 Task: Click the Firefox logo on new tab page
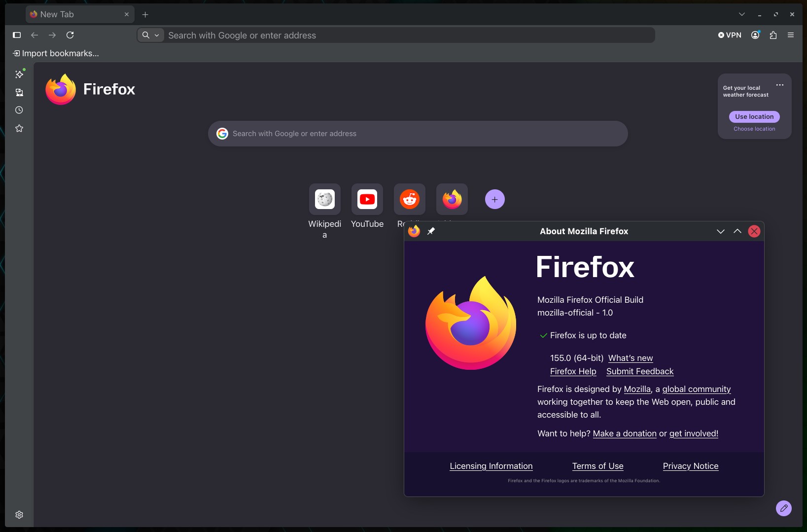pos(90,89)
